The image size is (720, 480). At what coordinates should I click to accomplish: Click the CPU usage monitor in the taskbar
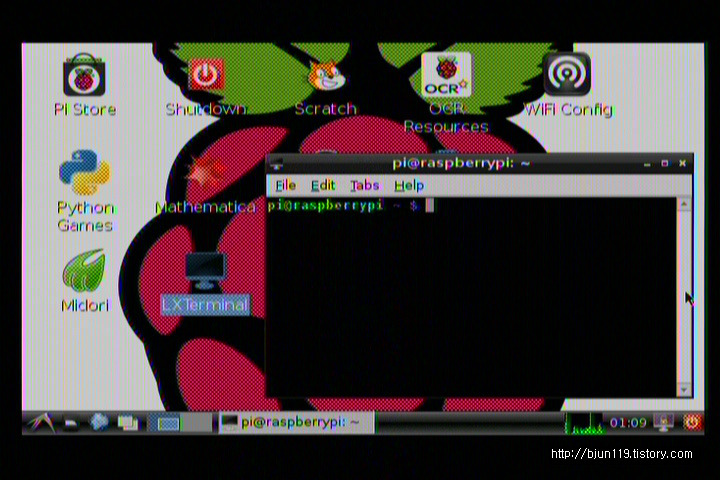(x=584, y=423)
